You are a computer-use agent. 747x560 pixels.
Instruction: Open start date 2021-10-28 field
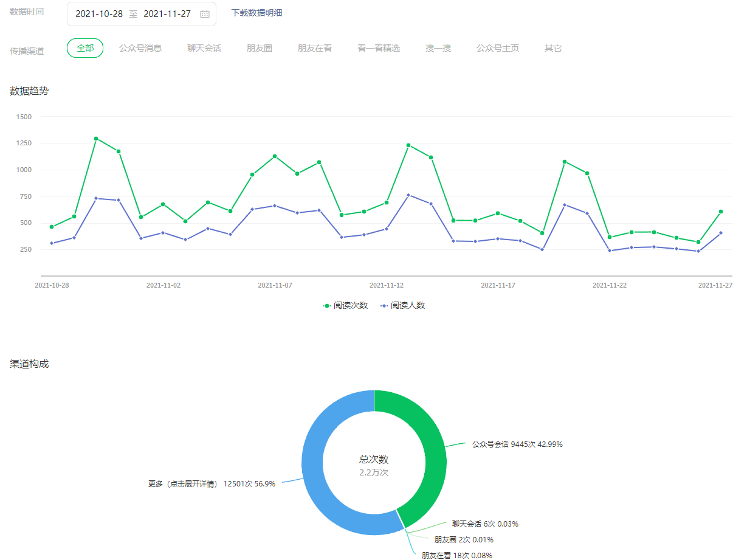pos(99,14)
